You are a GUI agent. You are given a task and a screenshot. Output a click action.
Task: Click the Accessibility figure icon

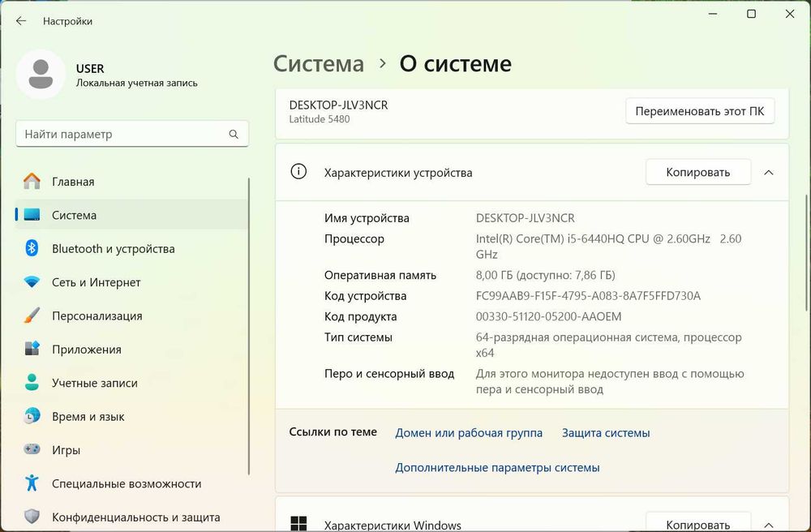[x=32, y=483]
